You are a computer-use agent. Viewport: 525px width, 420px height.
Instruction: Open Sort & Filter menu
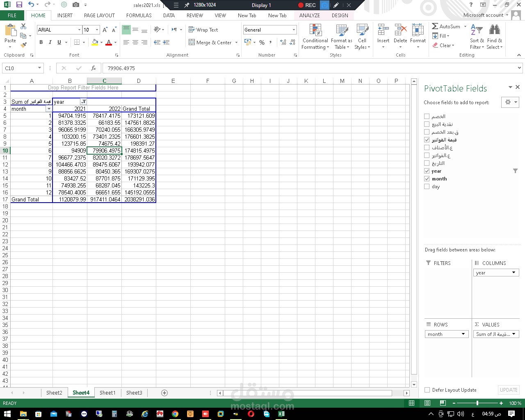[477, 37]
